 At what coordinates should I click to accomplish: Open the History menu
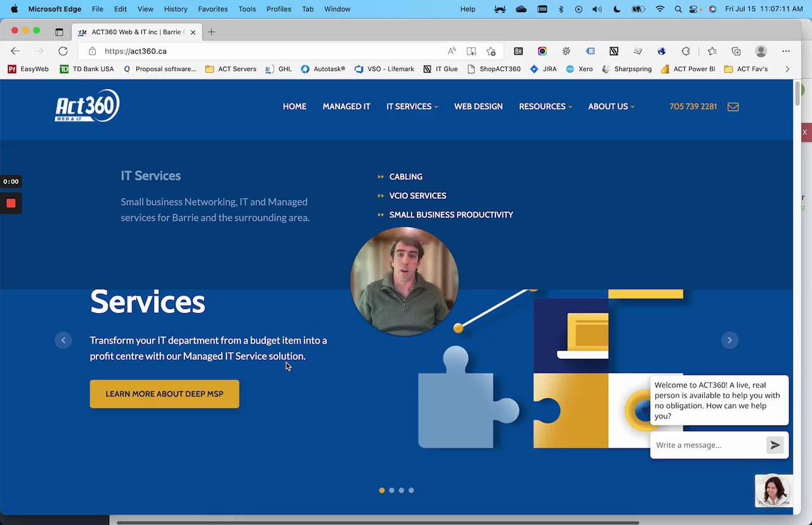point(176,9)
